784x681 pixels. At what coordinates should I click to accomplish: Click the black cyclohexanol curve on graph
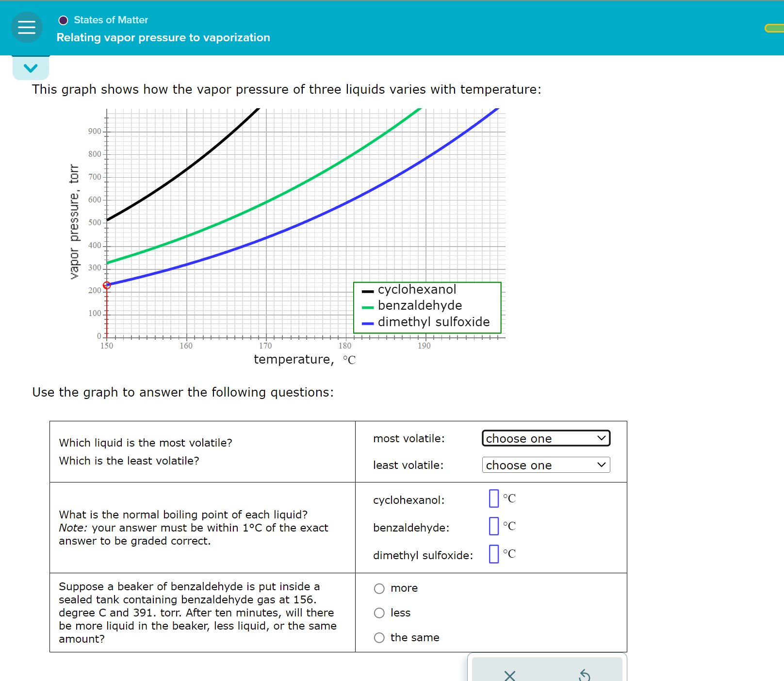pos(187,168)
